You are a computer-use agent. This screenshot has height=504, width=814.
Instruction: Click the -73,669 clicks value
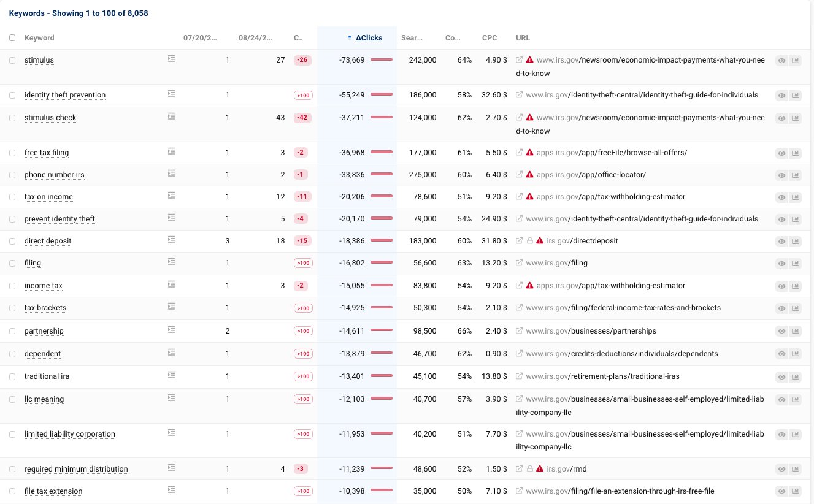[x=352, y=60]
